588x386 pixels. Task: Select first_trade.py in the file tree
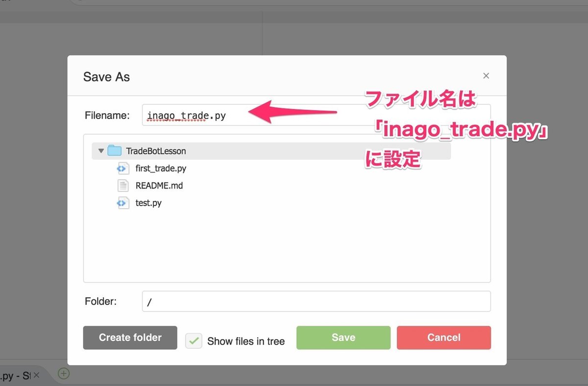[x=161, y=168]
